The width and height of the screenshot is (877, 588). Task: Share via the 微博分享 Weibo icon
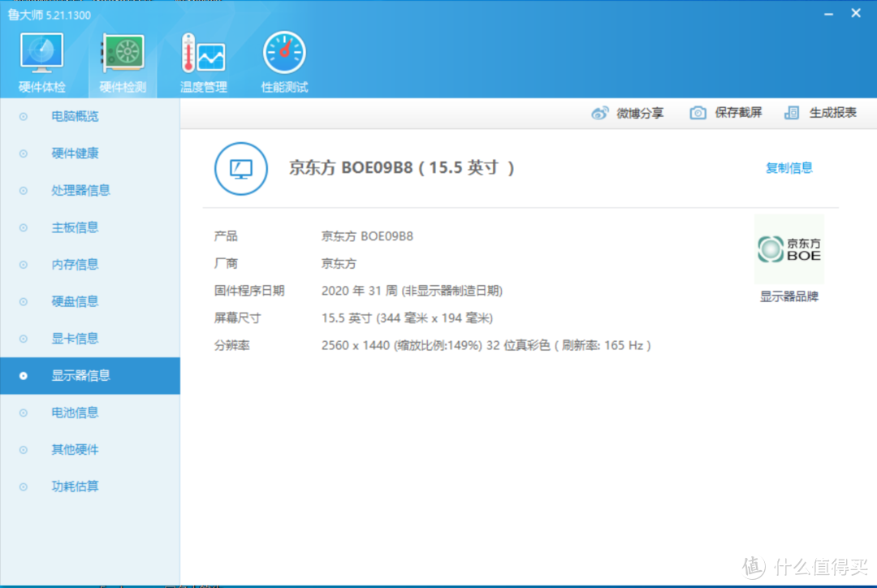tap(629, 113)
